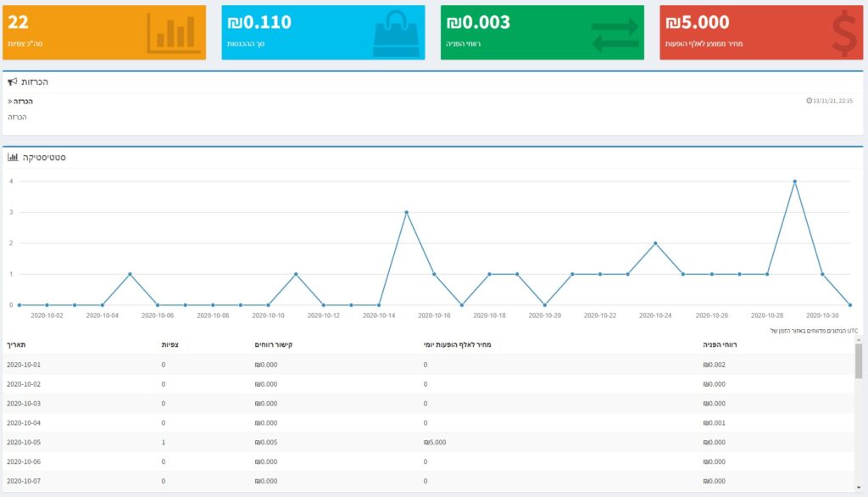The height and width of the screenshot is (497, 868).
Task: Click the shopping bag icon in the blue card
Action: (395, 34)
